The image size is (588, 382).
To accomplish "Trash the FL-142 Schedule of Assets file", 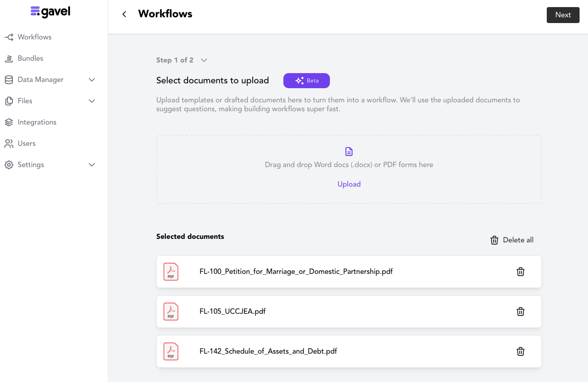I will [x=521, y=351].
